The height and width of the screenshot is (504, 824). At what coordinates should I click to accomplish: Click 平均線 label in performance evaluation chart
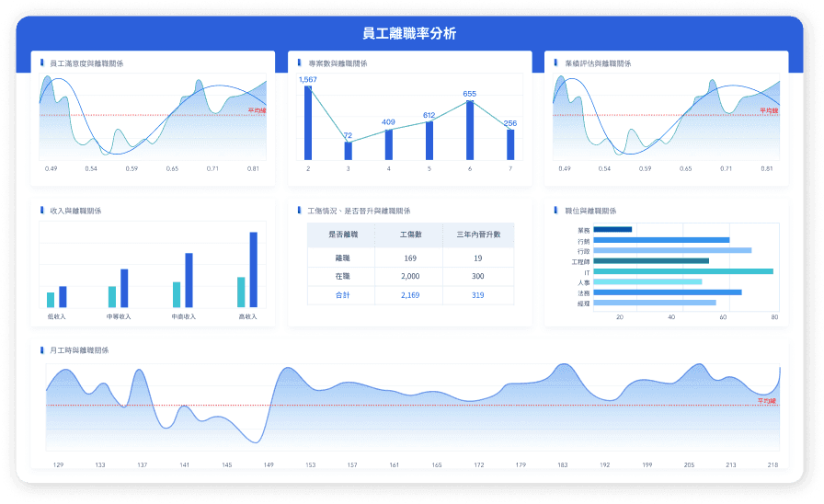click(x=769, y=110)
